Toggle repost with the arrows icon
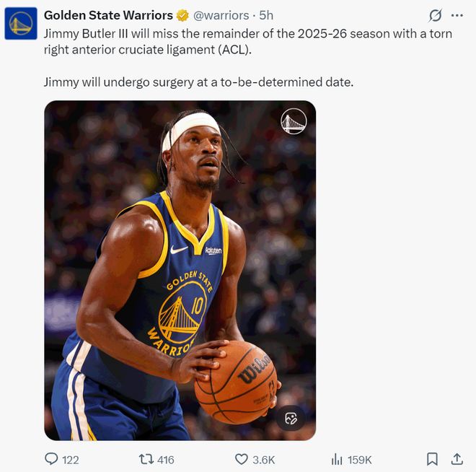 point(145,459)
